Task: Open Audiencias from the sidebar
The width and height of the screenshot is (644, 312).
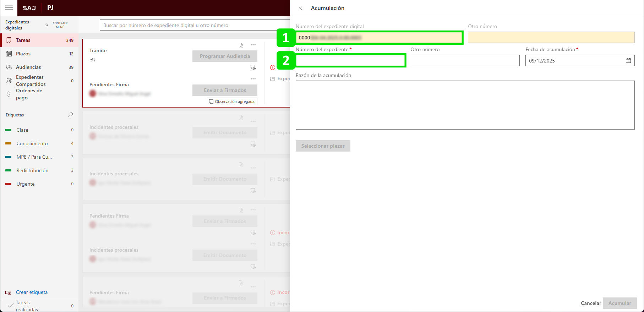Action: pyautogui.click(x=28, y=67)
